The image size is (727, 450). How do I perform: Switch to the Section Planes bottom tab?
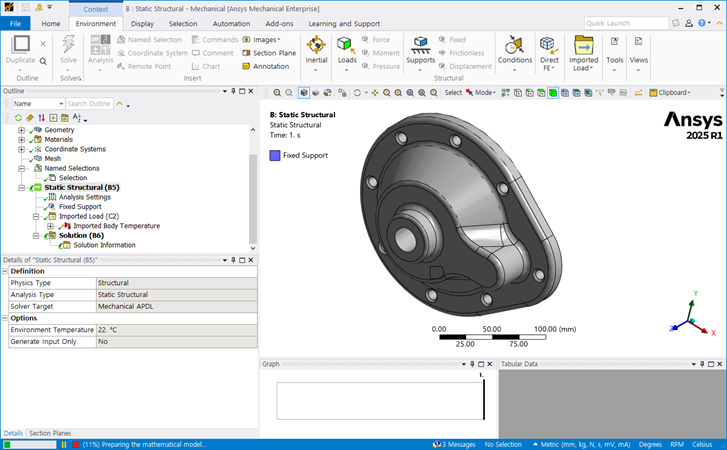(50, 433)
